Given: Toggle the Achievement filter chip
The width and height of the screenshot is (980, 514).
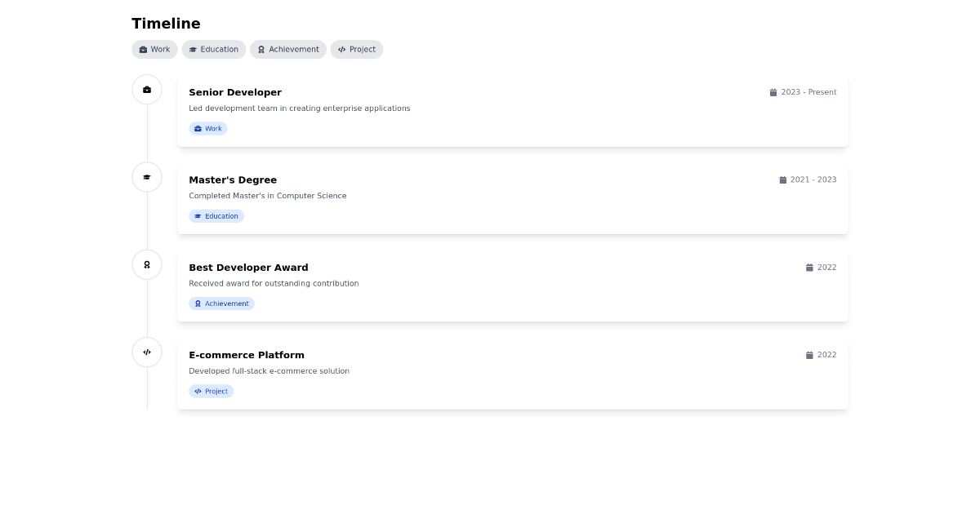Looking at the screenshot, I should pyautogui.click(x=287, y=49).
